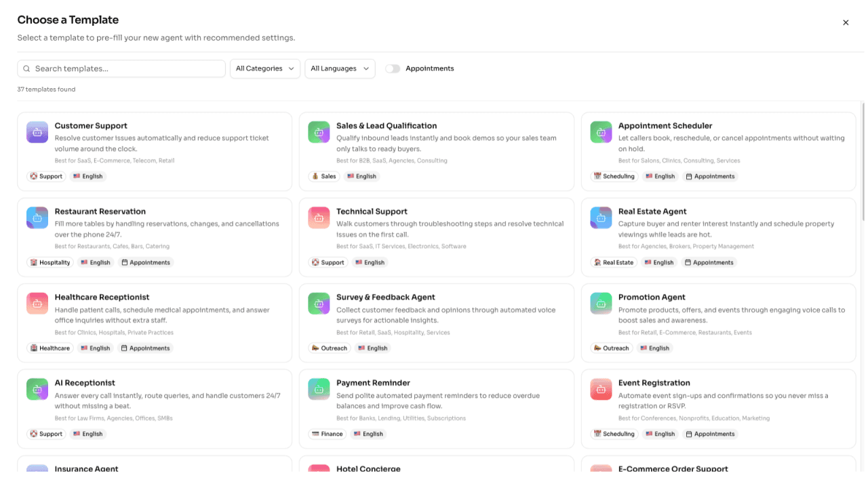Image resolution: width=868 pixels, height=488 pixels.
Task: Click the AI Receptionist title text
Action: (x=85, y=383)
